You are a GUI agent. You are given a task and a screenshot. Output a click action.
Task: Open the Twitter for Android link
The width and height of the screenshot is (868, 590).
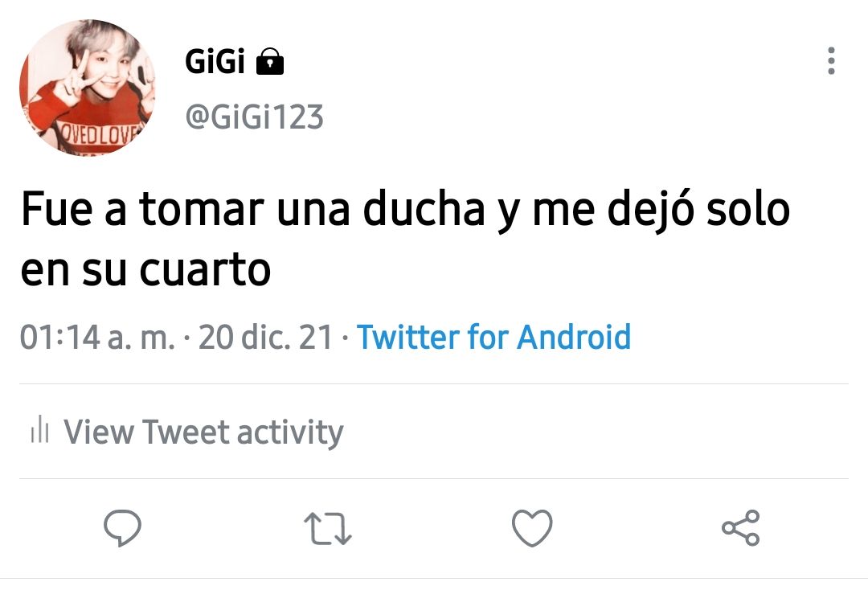pyautogui.click(x=493, y=337)
